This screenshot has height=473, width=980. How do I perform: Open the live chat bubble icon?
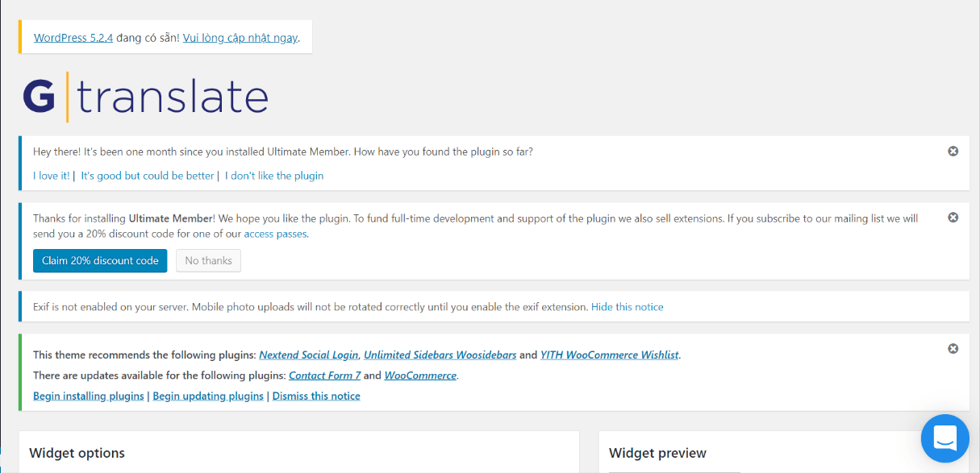point(945,438)
